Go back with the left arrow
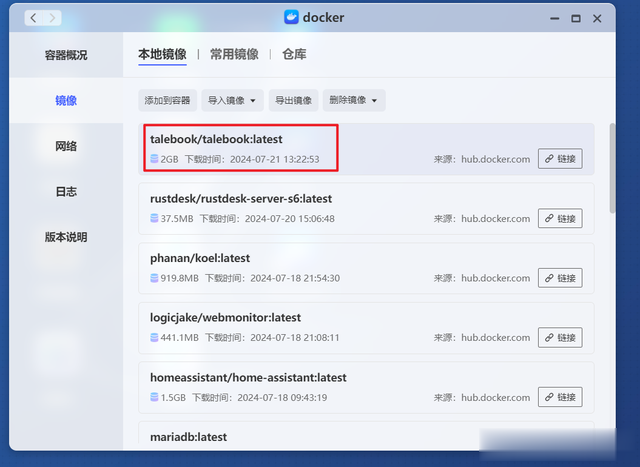 [34, 18]
